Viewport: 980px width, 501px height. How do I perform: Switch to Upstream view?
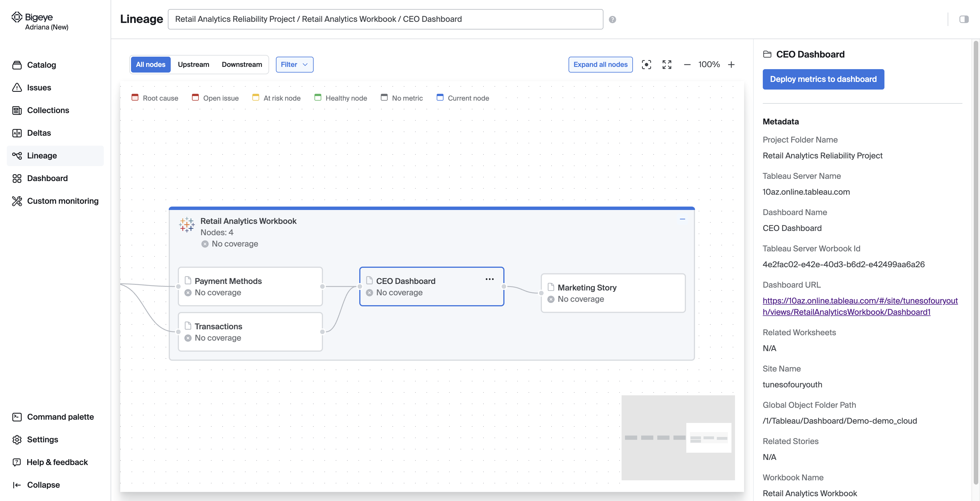tap(193, 65)
